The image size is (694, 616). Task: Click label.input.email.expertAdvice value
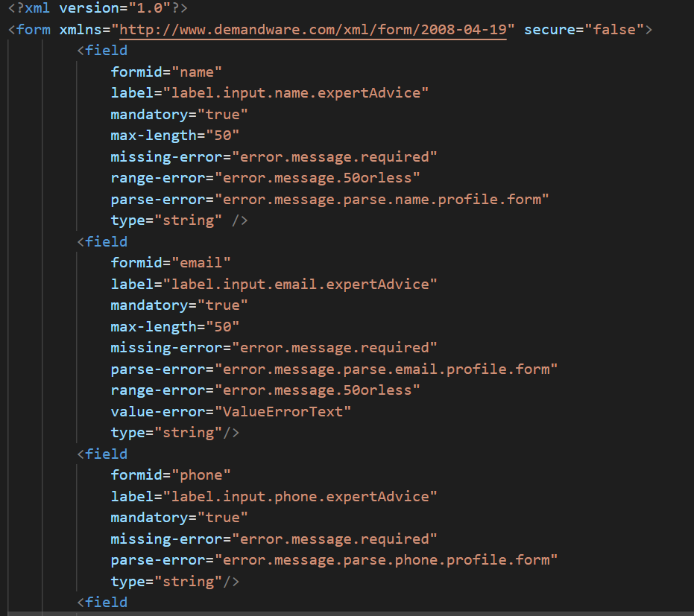(x=300, y=284)
